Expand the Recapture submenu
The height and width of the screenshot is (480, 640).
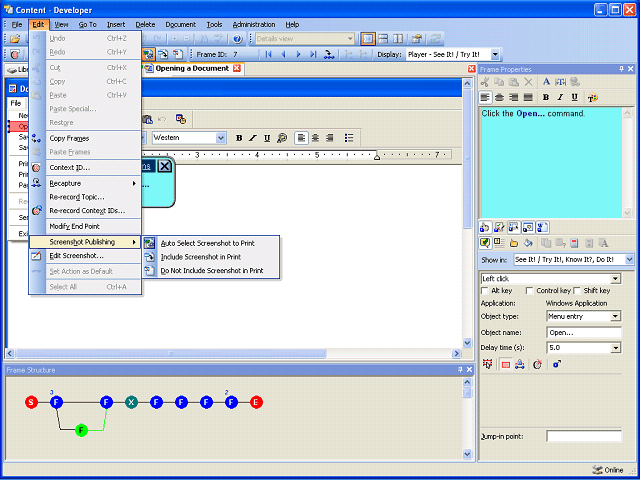(85, 183)
